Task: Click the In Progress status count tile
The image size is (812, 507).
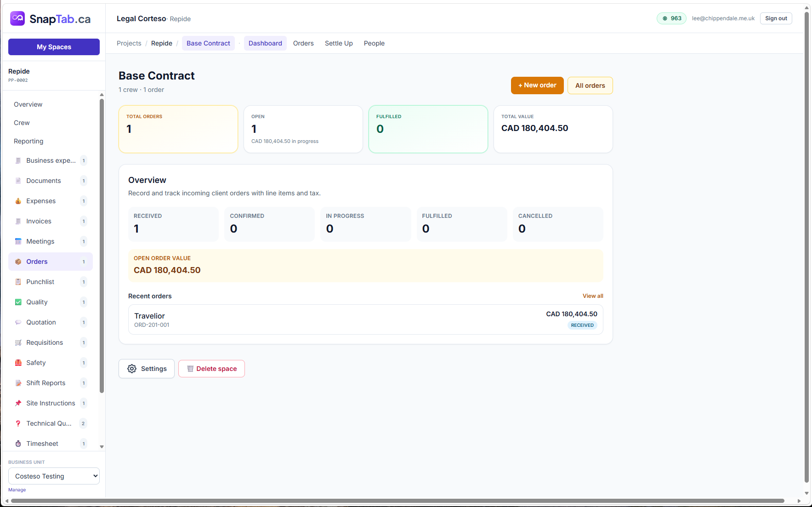Action: point(366,224)
